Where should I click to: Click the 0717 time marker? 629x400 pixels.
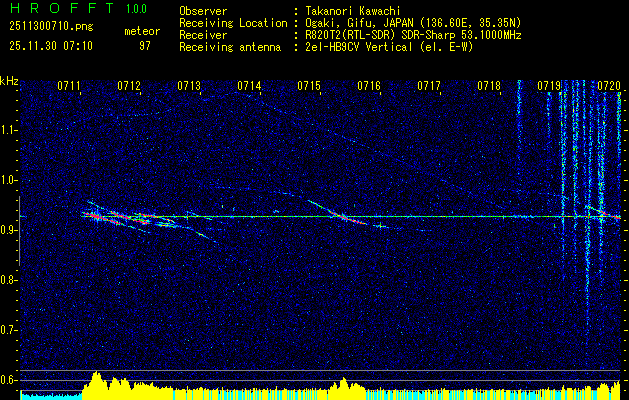pyautogui.click(x=429, y=86)
